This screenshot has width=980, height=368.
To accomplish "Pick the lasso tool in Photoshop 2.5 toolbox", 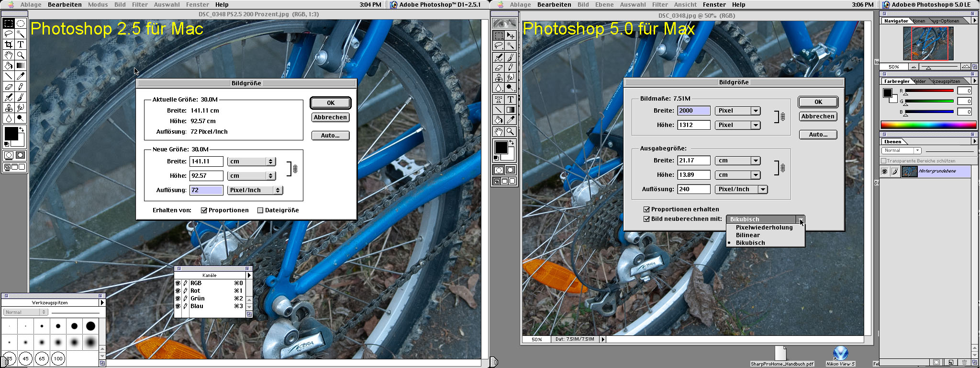I will pyautogui.click(x=9, y=34).
